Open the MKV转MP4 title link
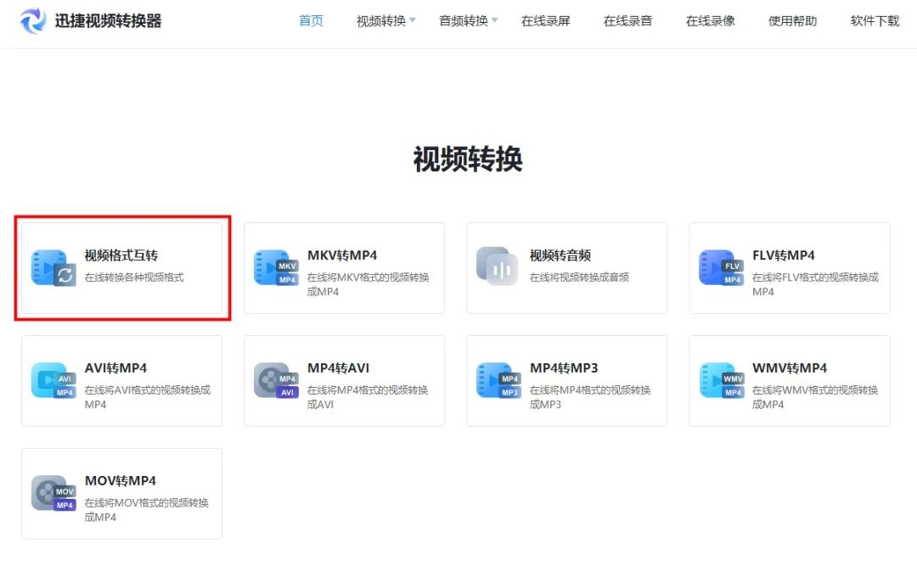 pos(342,255)
